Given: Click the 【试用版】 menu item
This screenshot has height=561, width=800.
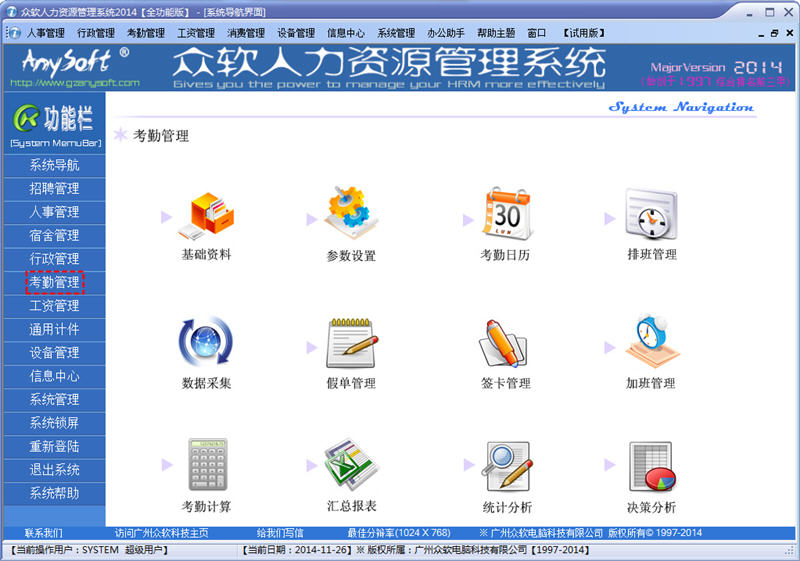Looking at the screenshot, I should tap(584, 33).
